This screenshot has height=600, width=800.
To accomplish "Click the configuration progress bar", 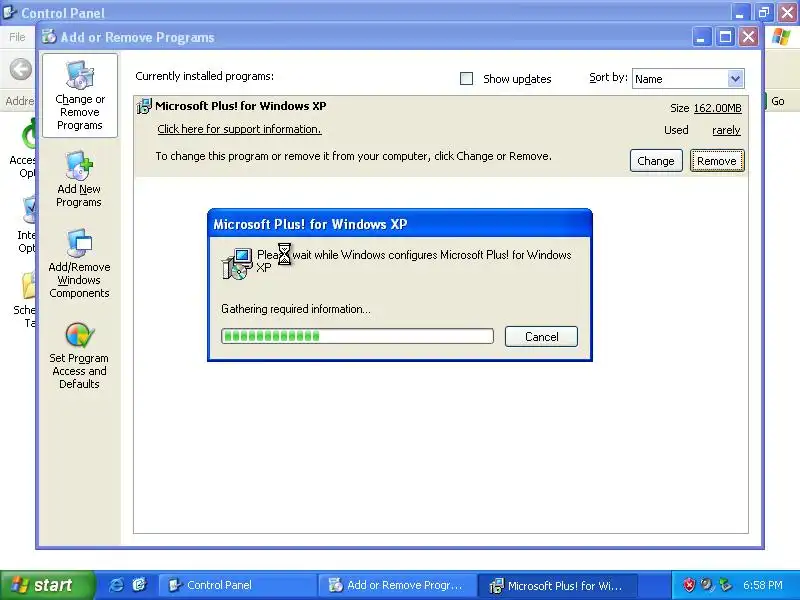I will click(357, 336).
